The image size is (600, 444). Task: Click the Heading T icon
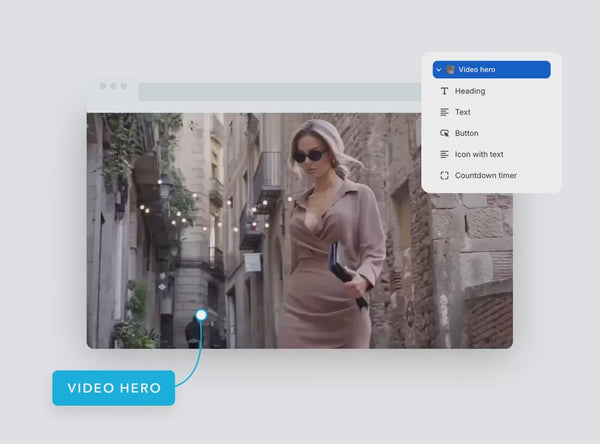click(x=444, y=91)
